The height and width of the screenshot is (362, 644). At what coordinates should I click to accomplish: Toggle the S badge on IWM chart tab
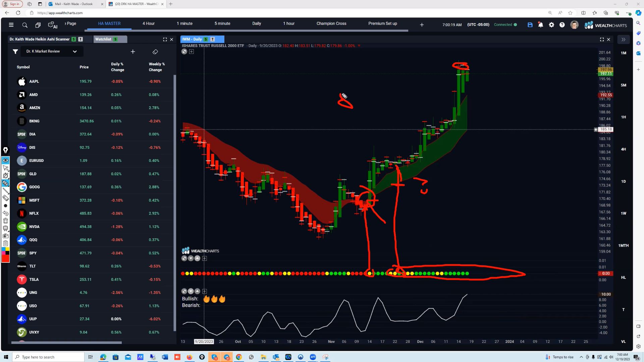(x=206, y=40)
